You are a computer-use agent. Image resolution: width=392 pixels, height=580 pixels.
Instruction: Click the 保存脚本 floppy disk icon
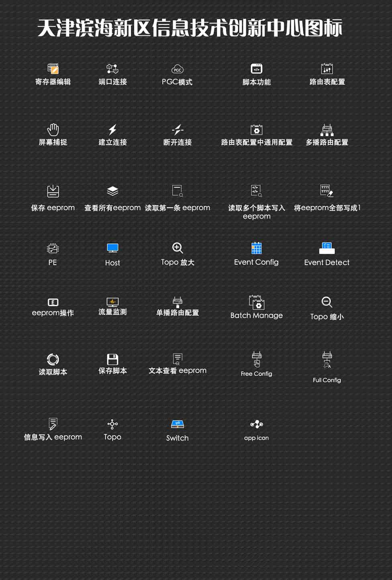(112, 359)
